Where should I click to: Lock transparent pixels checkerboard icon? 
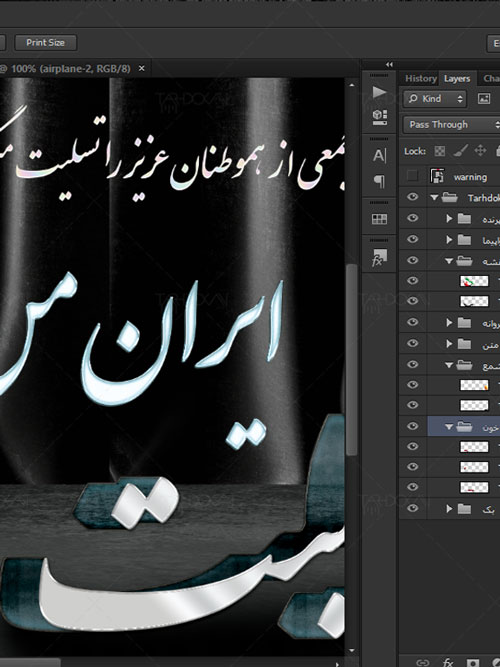coord(440,151)
